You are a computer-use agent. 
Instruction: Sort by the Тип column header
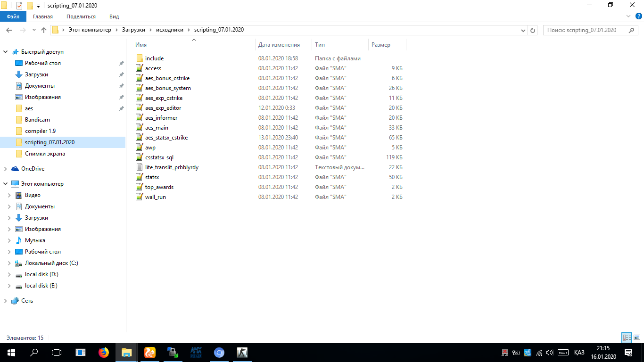click(320, 45)
